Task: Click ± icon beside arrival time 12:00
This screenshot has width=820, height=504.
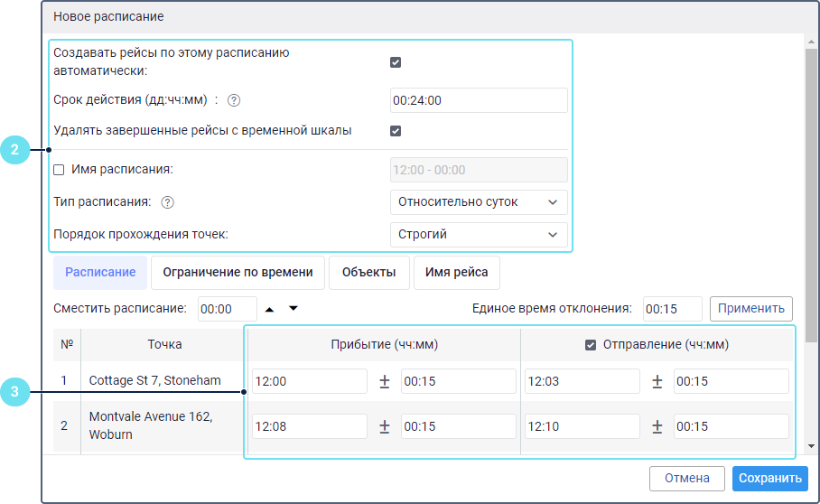Action: pos(384,382)
